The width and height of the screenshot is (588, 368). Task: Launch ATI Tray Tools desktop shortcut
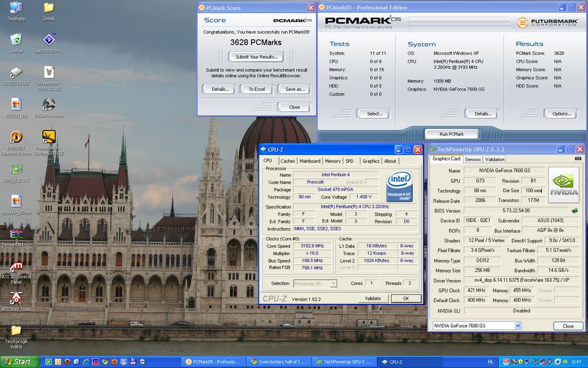click(16, 301)
